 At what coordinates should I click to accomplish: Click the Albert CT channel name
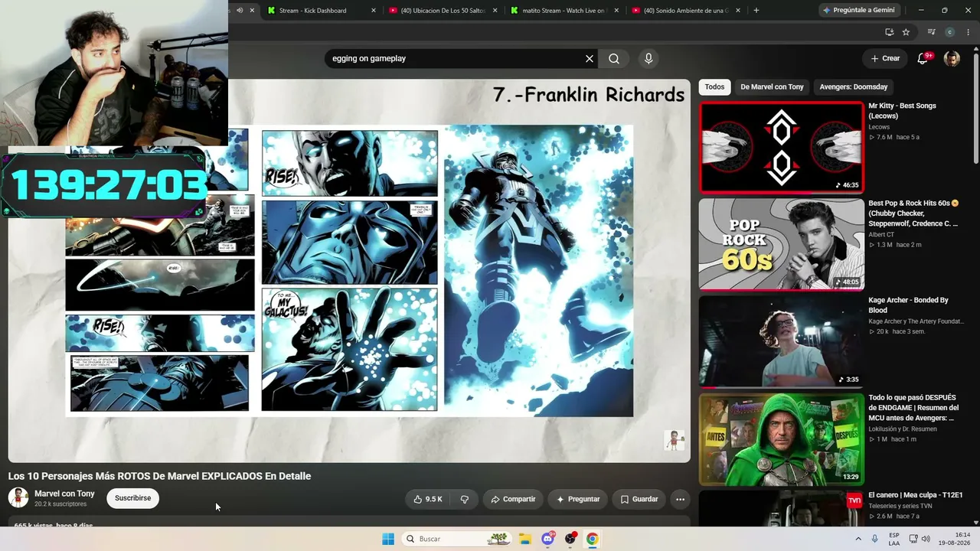pos(881,235)
